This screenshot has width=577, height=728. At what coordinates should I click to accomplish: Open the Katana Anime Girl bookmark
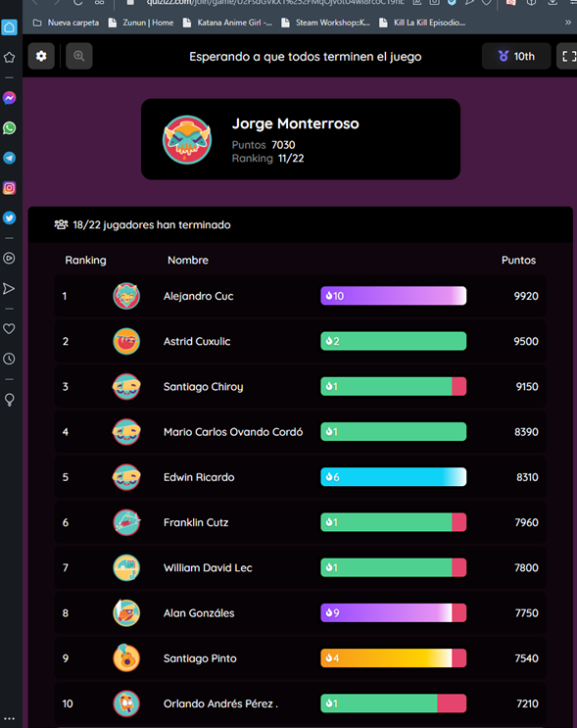click(227, 23)
